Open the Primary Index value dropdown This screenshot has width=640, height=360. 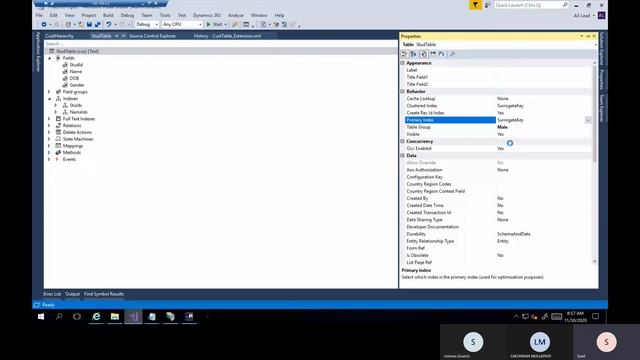click(x=588, y=120)
